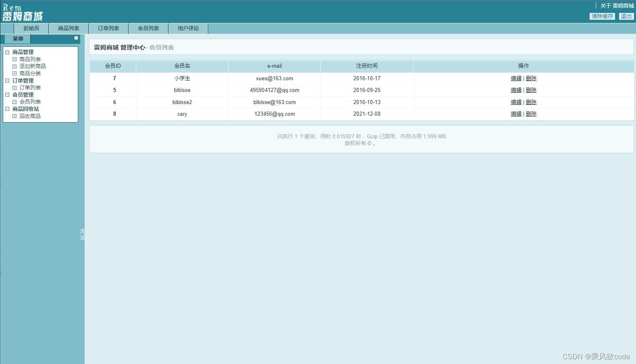Click the box icon beside 商品分类
The height and width of the screenshot is (364, 636).
15,73
